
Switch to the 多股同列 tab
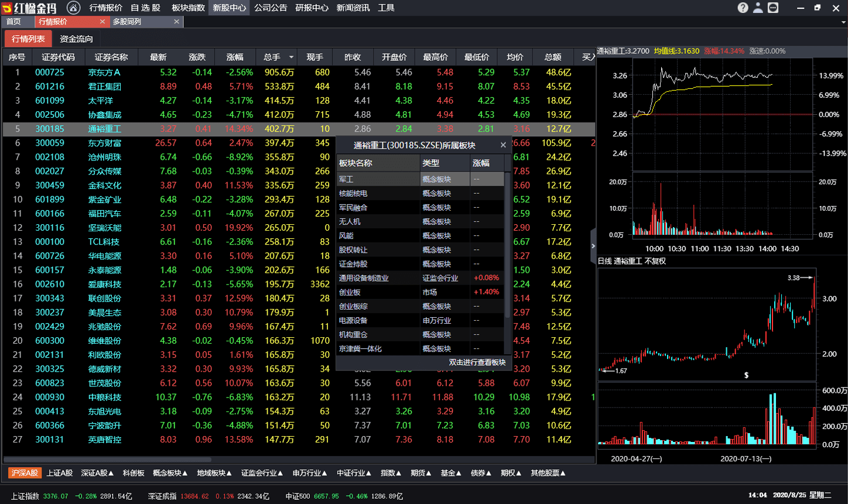[x=127, y=21]
